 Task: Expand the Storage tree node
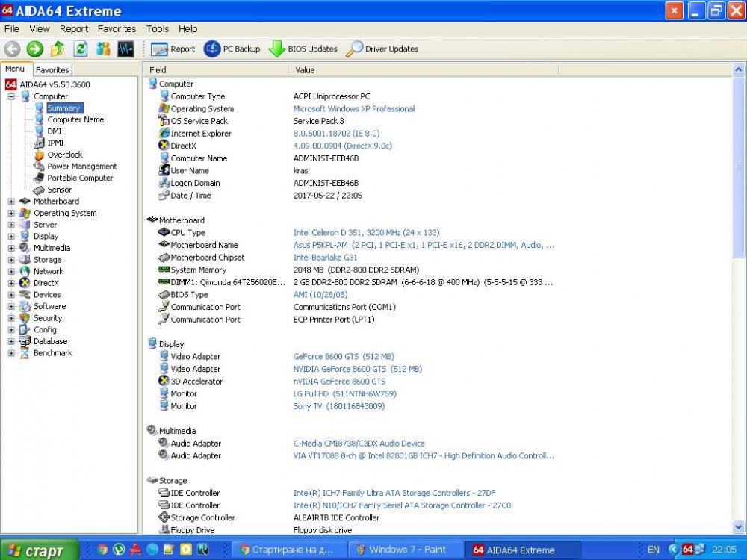click(11, 260)
